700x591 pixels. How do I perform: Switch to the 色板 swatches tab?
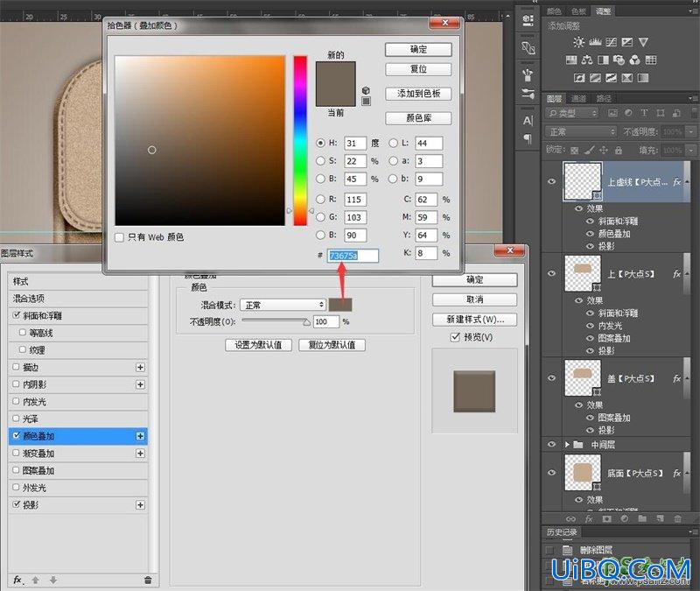[578, 11]
